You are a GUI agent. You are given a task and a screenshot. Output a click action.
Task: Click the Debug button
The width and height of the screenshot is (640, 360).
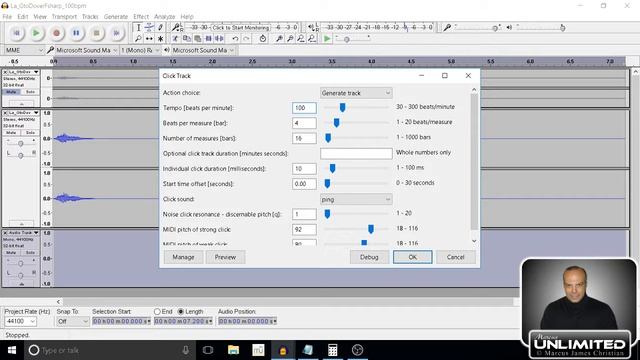369,257
